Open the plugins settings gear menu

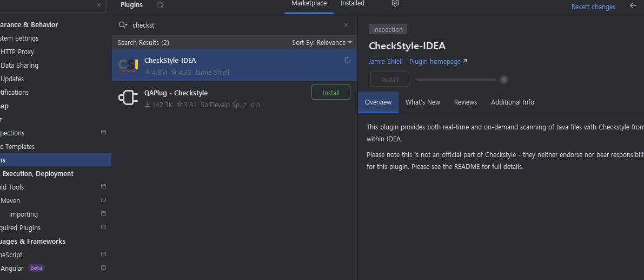(x=395, y=3)
